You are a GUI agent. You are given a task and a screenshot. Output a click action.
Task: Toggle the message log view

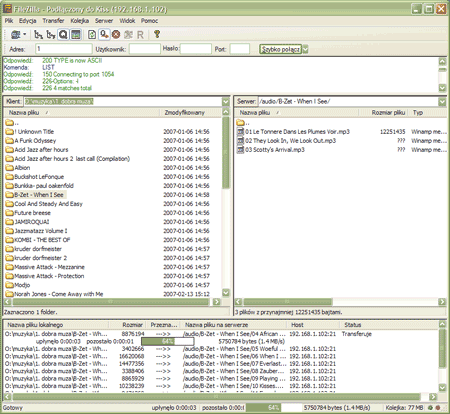point(76,34)
